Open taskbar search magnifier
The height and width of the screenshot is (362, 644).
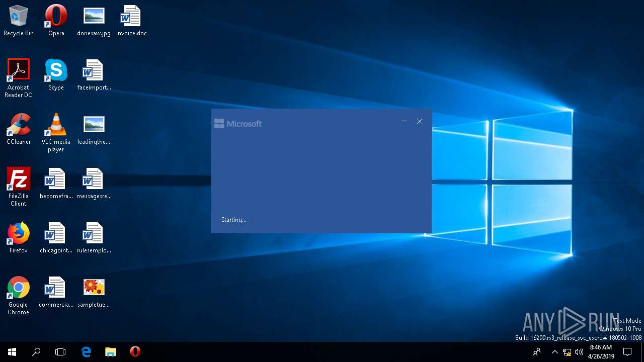click(36, 352)
